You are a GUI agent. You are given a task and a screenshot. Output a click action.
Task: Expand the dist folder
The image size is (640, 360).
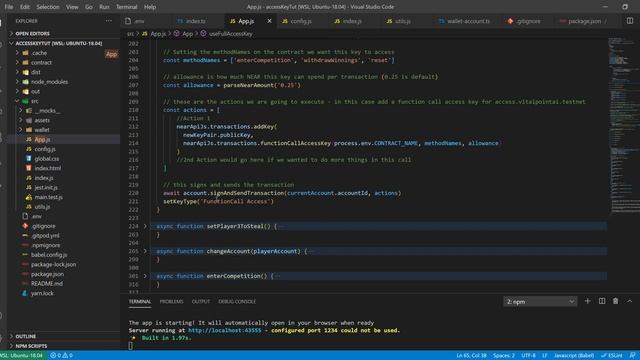36,72
